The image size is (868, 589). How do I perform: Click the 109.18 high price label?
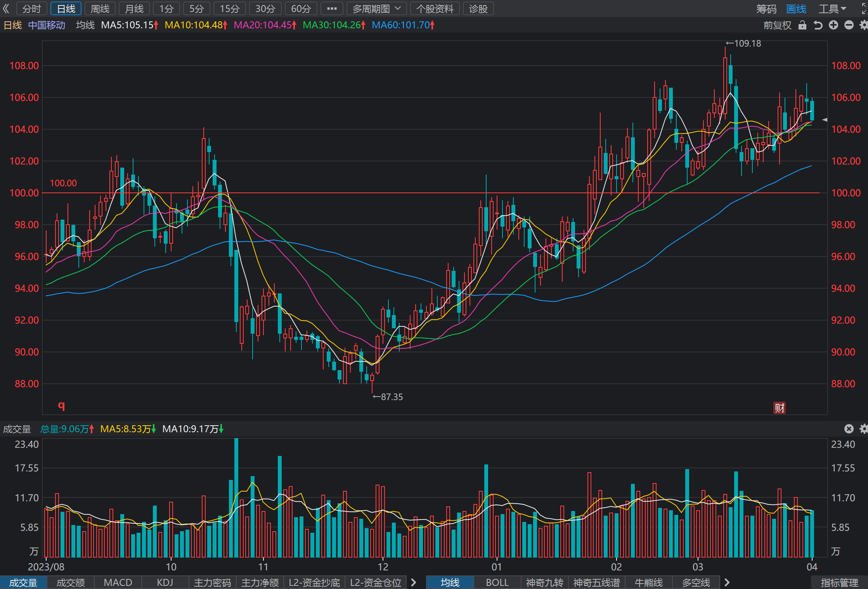click(747, 43)
